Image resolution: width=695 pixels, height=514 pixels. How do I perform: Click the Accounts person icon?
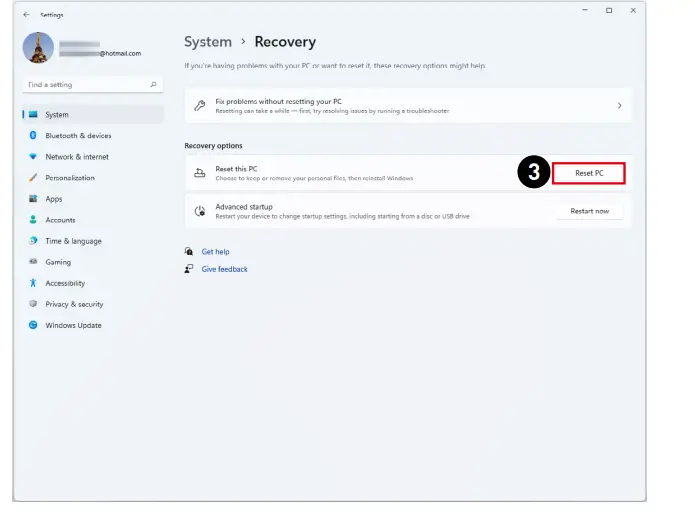[33, 219]
